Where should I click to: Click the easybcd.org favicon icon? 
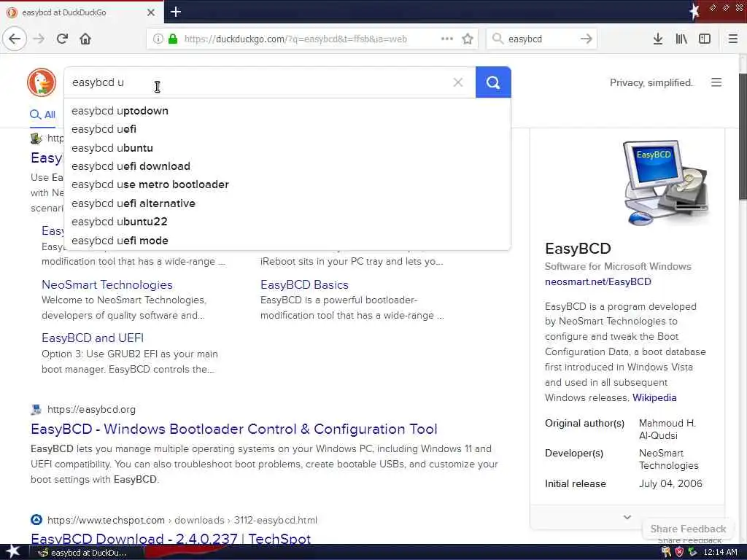coord(36,410)
